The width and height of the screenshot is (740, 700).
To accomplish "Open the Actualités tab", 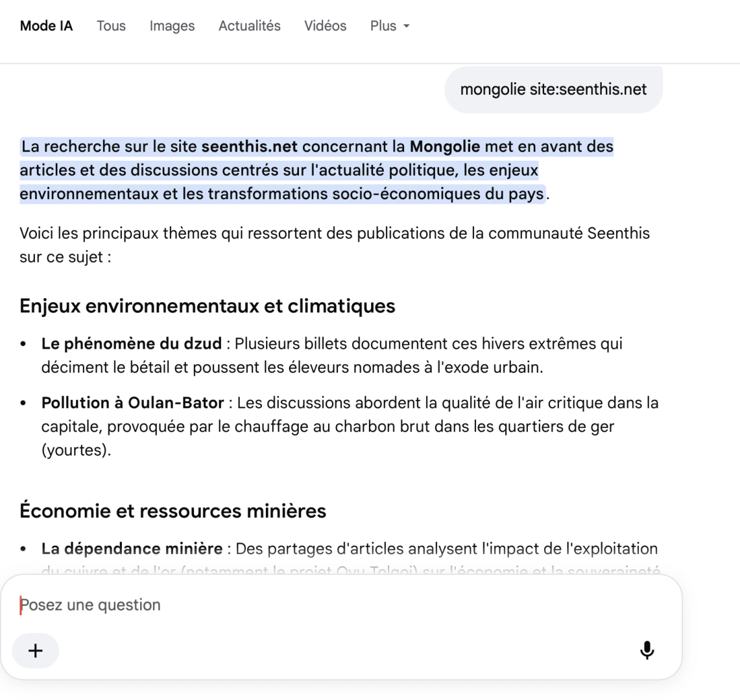I will coord(249,26).
